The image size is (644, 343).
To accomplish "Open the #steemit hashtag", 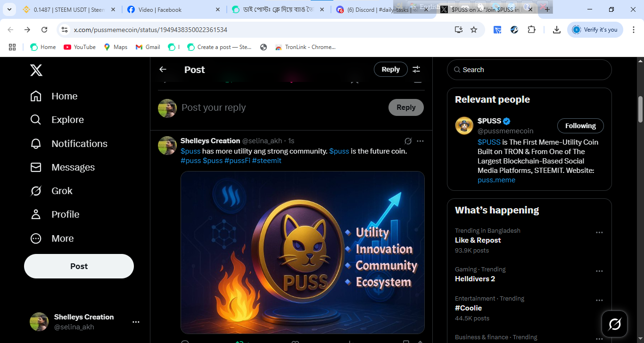I will click(267, 161).
